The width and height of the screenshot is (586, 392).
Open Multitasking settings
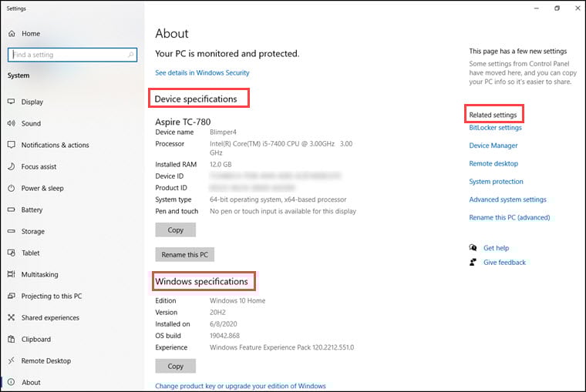coord(39,274)
